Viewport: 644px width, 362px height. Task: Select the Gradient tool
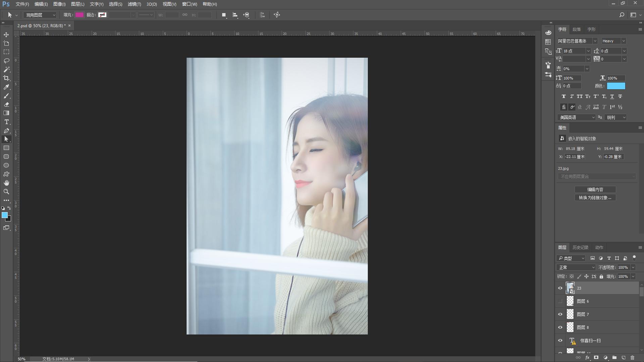6,113
